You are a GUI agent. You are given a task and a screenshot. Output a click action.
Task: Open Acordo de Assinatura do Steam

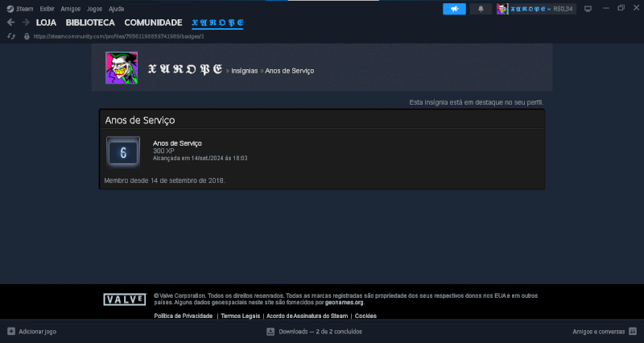point(308,316)
